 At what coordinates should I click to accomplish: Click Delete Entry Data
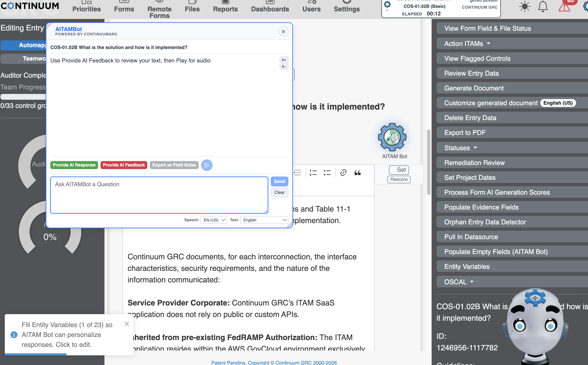click(512, 118)
